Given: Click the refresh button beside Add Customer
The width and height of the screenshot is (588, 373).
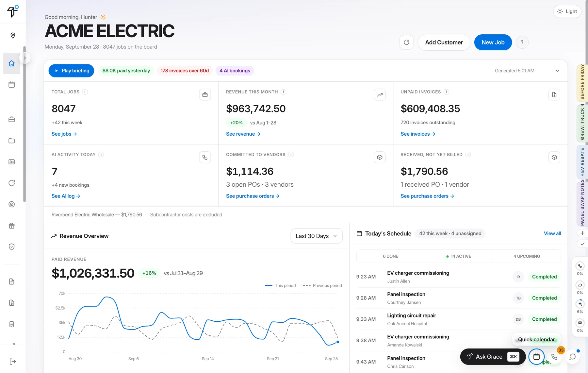Looking at the screenshot, I should tap(406, 42).
